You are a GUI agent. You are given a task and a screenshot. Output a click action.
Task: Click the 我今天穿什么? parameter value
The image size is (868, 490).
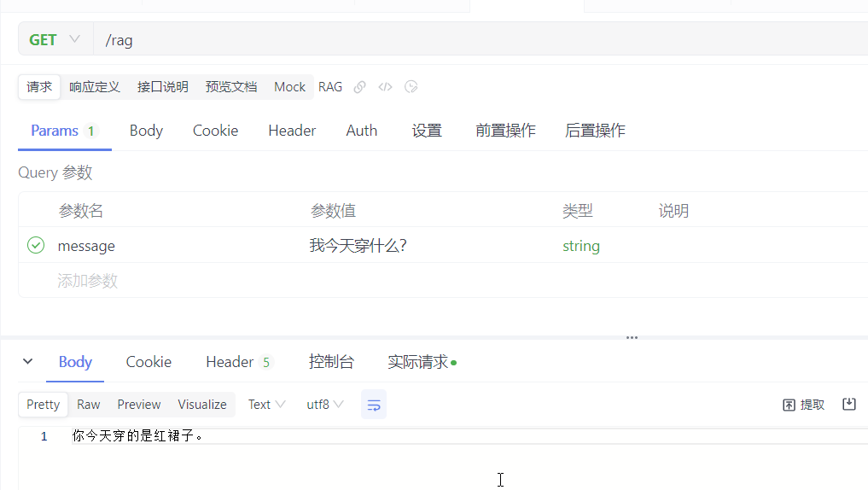pyautogui.click(x=358, y=245)
